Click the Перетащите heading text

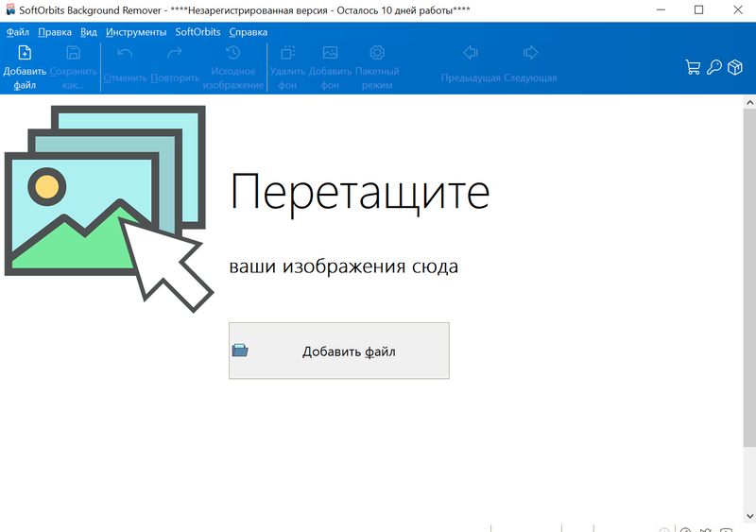coord(360,193)
